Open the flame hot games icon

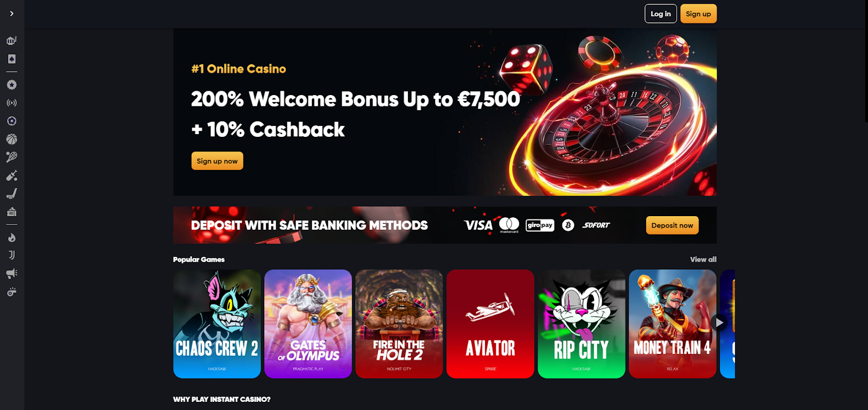11,237
